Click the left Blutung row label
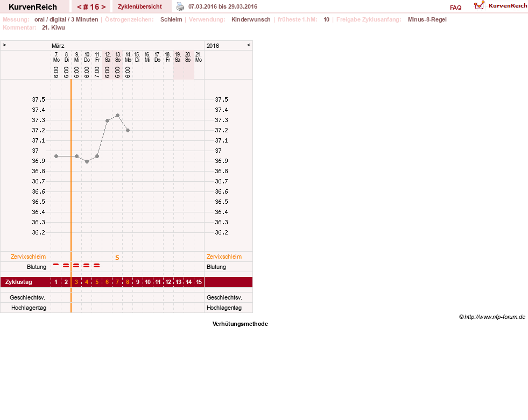Image resolution: width=528 pixels, height=420 pixels. 37,267
